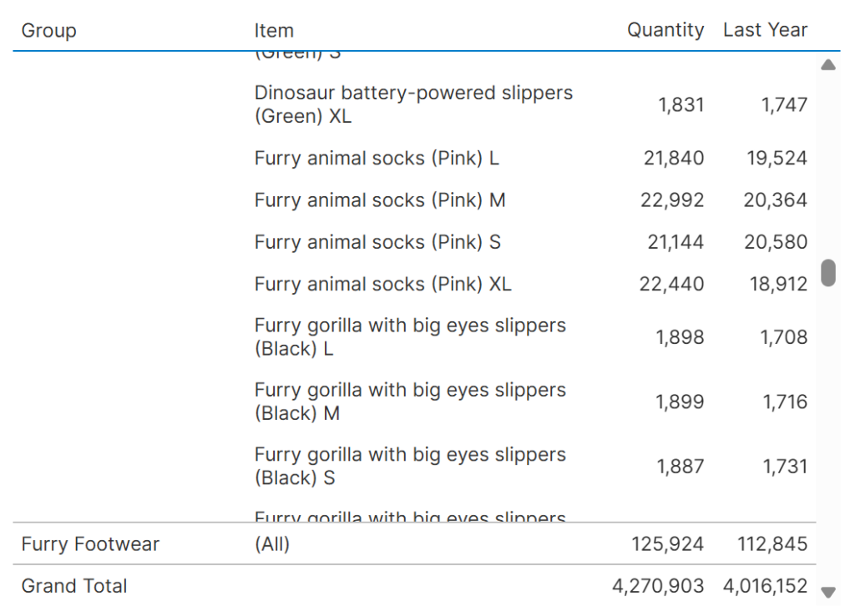Image resolution: width=855 pixels, height=616 pixels.
Task: Click the Grand Total row label
Action: tap(74, 586)
